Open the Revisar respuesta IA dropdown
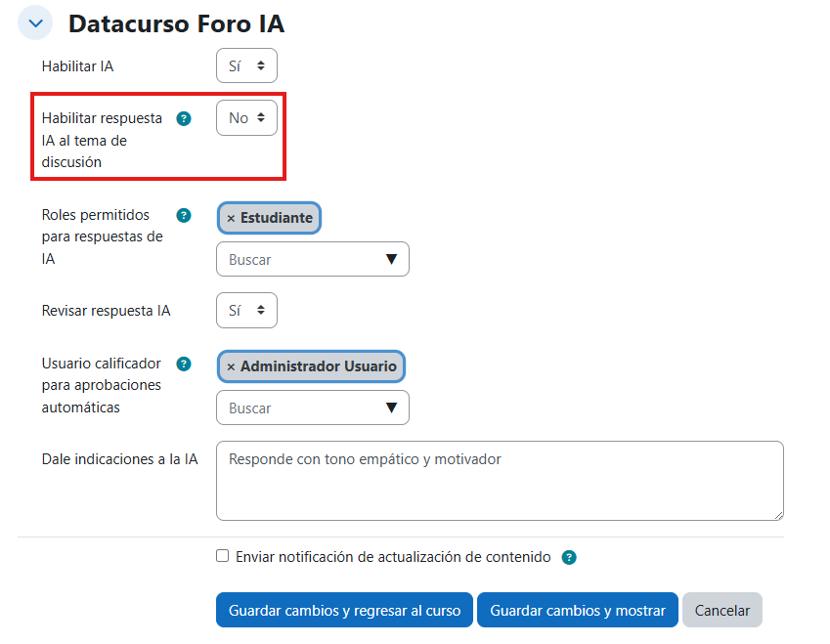 (x=246, y=310)
